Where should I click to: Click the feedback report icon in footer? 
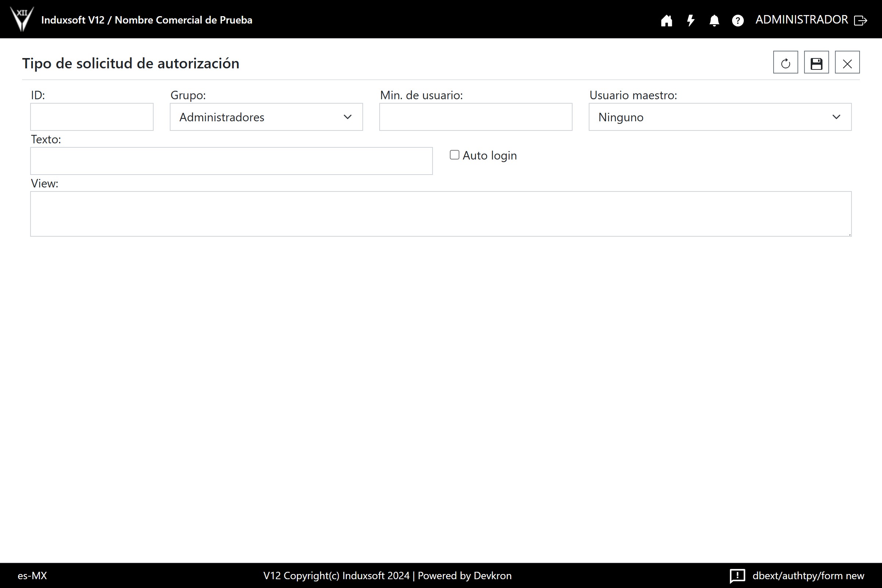click(737, 575)
